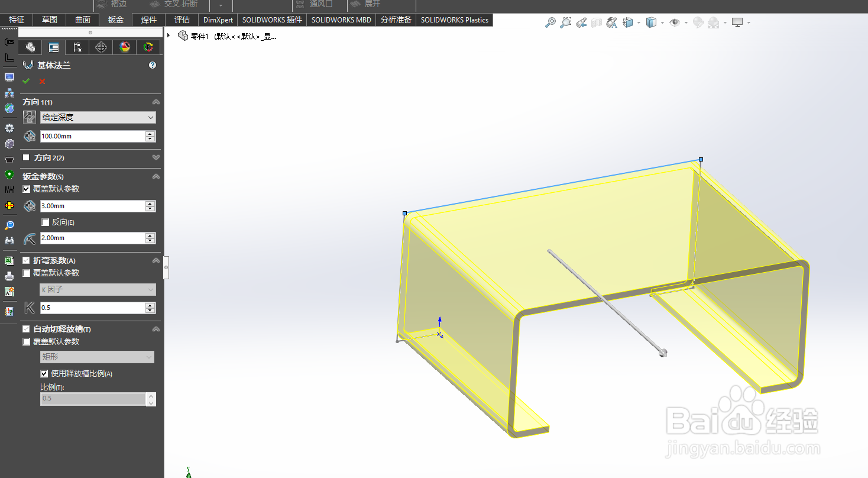This screenshot has height=478, width=868.
Task: Click the gear icon in left sidebar
Action: pos(9,128)
